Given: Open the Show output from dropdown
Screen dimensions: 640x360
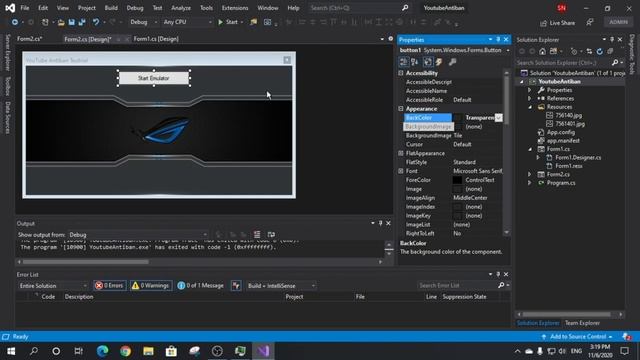Looking at the screenshot, I should click(x=138, y=235).
